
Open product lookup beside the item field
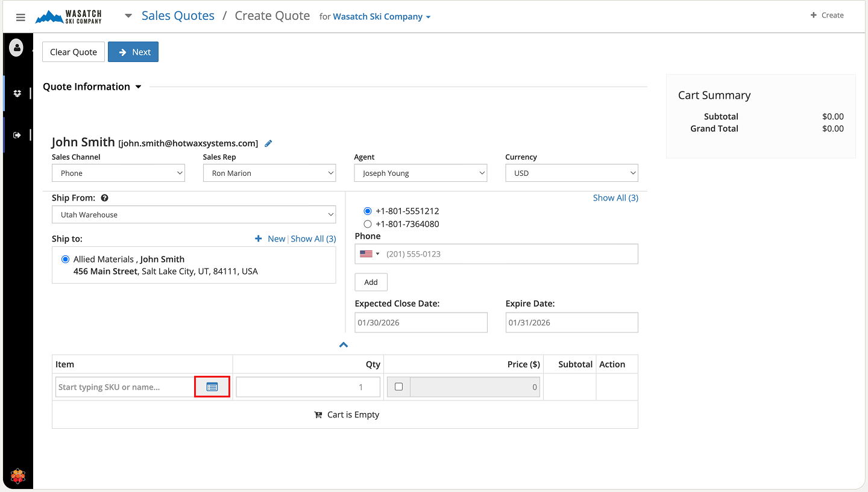coord(212,387)
